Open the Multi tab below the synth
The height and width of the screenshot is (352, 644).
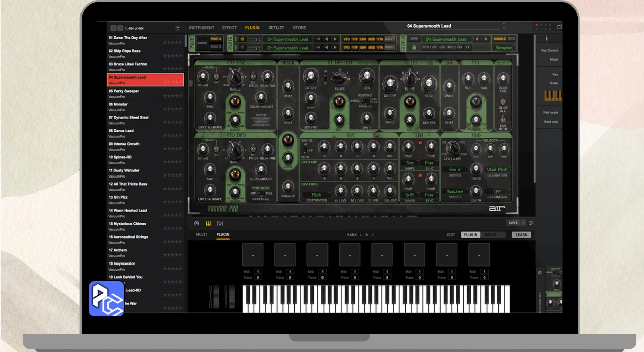pos(201,235)
